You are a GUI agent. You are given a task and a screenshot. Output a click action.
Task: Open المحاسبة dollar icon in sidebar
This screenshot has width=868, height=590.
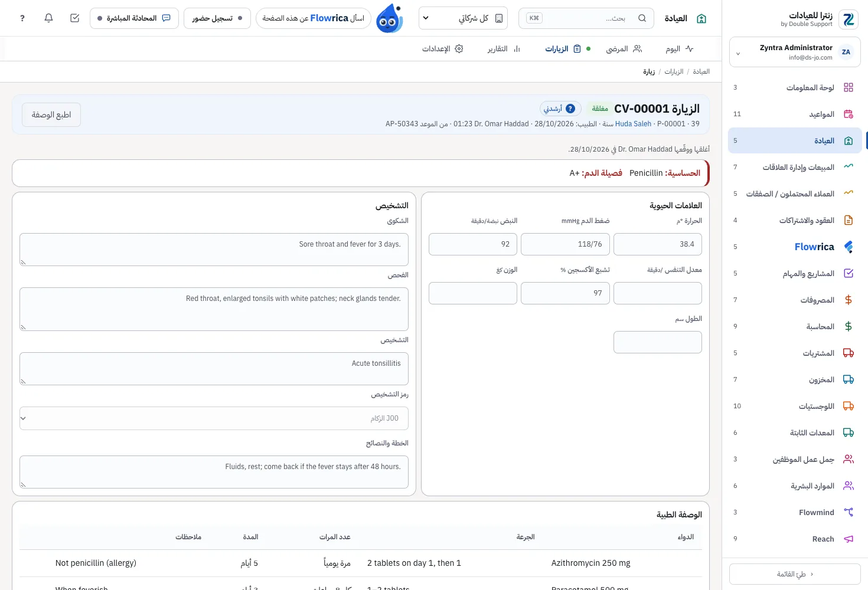pos(849,326)
